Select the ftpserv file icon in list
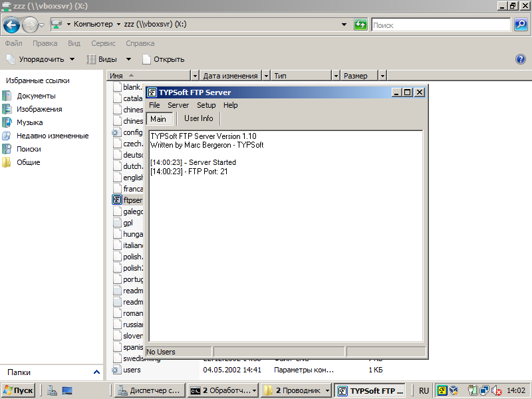This screenshot has width=532, height=399. 117,200
